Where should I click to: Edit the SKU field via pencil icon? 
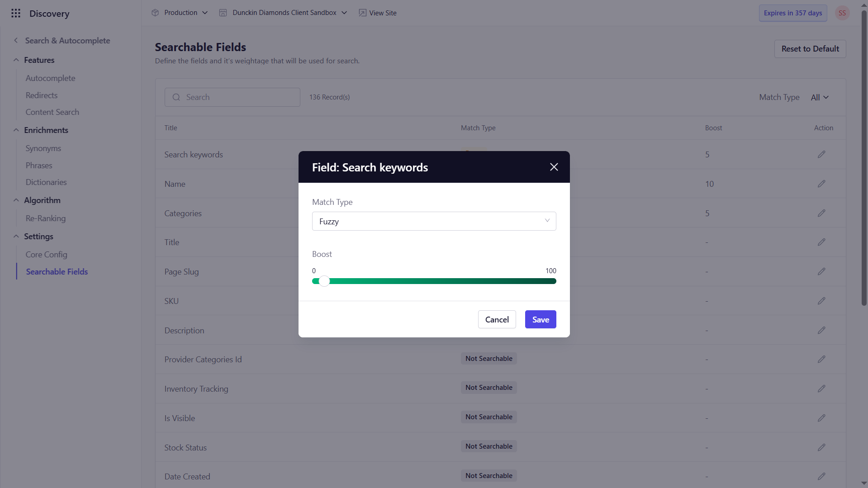point(821,301)
